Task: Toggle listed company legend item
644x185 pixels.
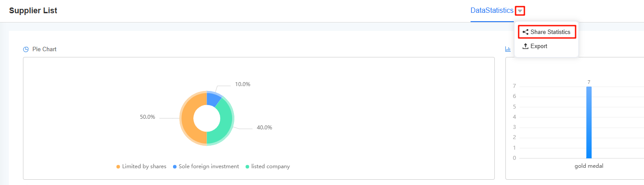Action: click(270, 166)
